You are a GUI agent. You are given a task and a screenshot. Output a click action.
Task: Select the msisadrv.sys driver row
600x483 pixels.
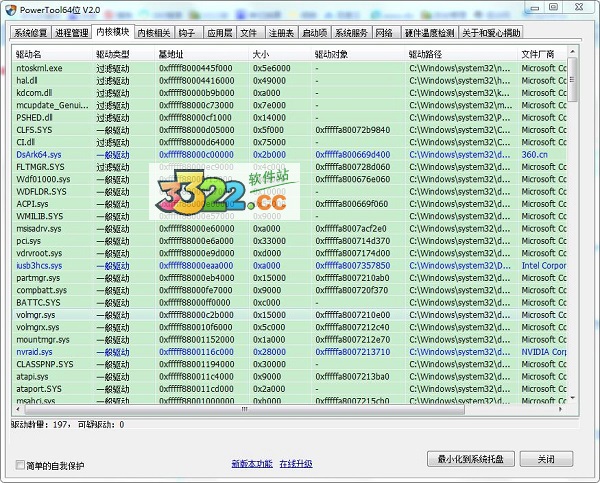point(290,228)
